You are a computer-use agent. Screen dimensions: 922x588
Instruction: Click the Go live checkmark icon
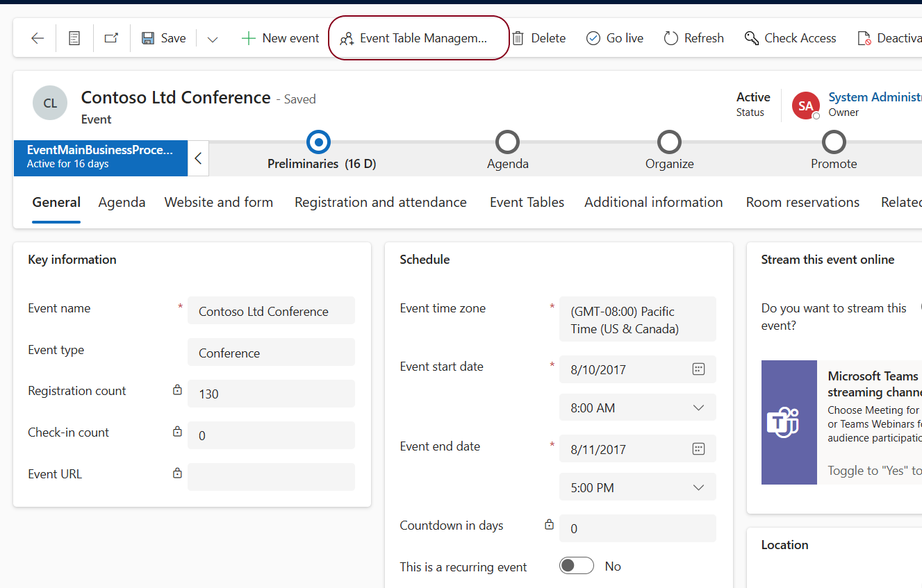pyautogui.click(x=593, y=38)
